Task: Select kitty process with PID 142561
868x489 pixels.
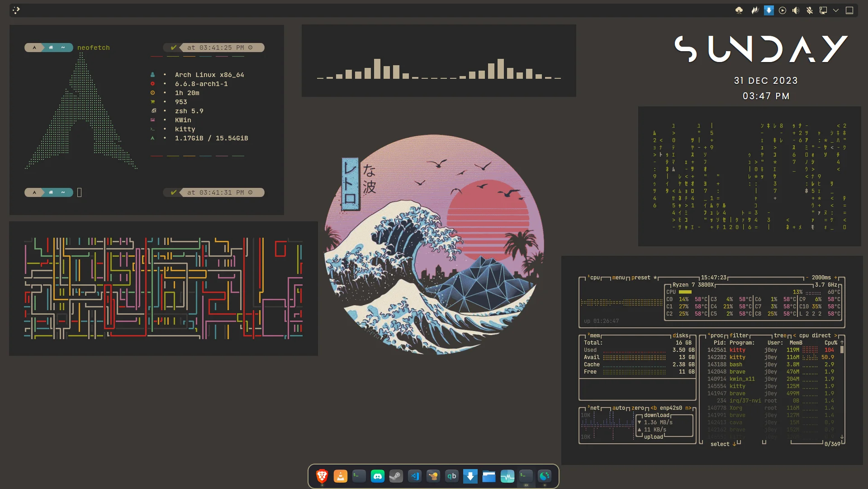Action: point(771,350)
